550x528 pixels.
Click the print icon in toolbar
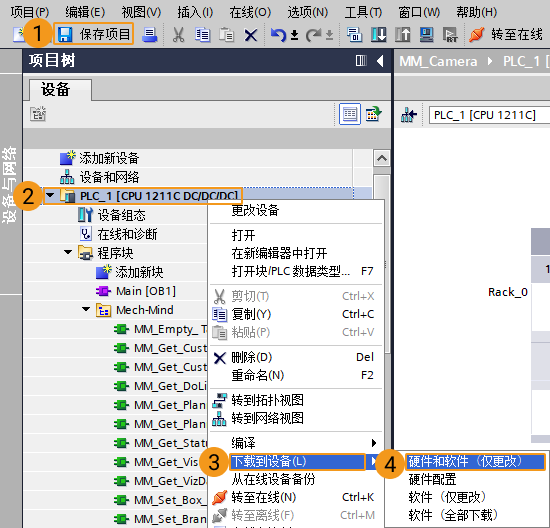(150, 34)
